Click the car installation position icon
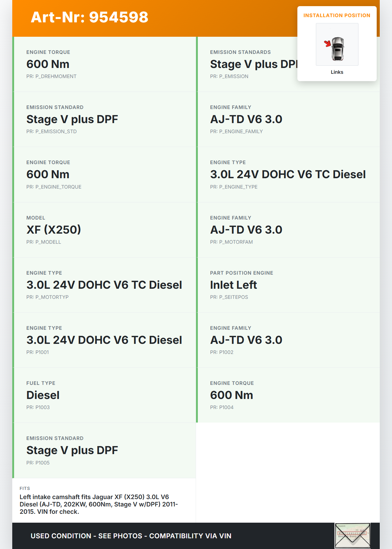Screen dimensions: 392x549 coord(337,45)
